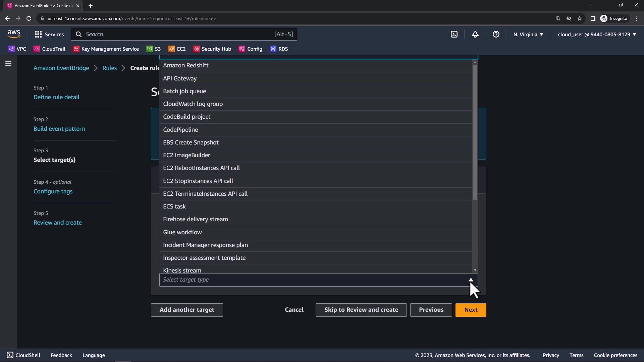The width and height of the screenshot is (644, 362).
Task: Bookmark this page with star icon
Action: click(579, 18)
